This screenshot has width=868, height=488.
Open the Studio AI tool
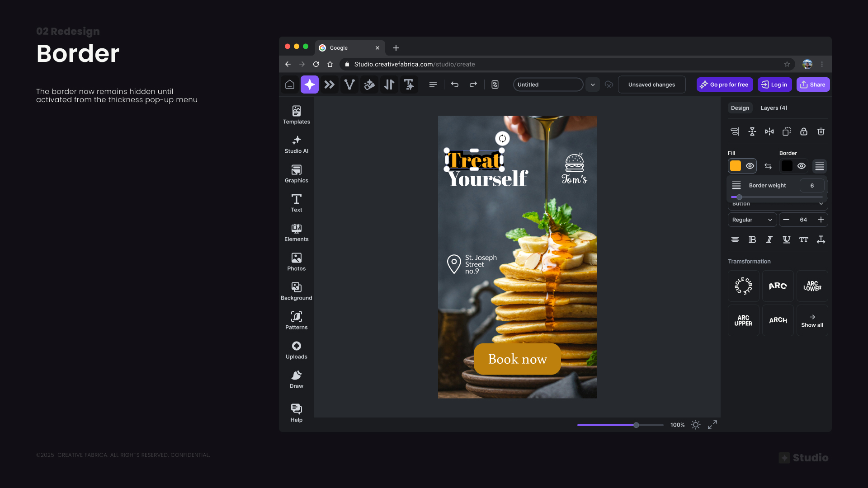coord(296,144)
